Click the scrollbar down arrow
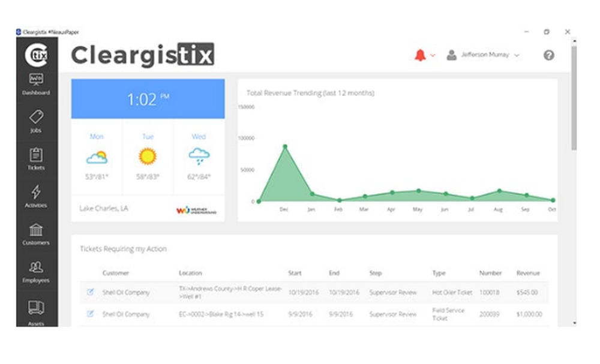The height and width of the screenshot is (364, 600). [574, 323]
